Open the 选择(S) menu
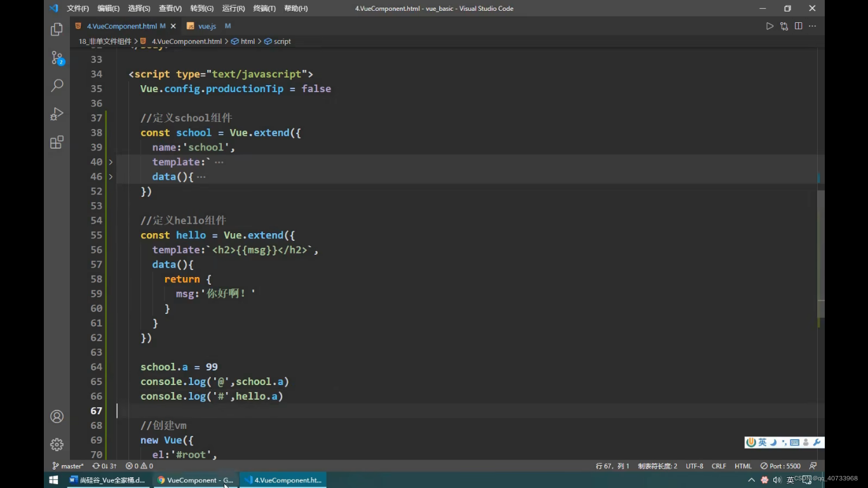 [139, 8]
